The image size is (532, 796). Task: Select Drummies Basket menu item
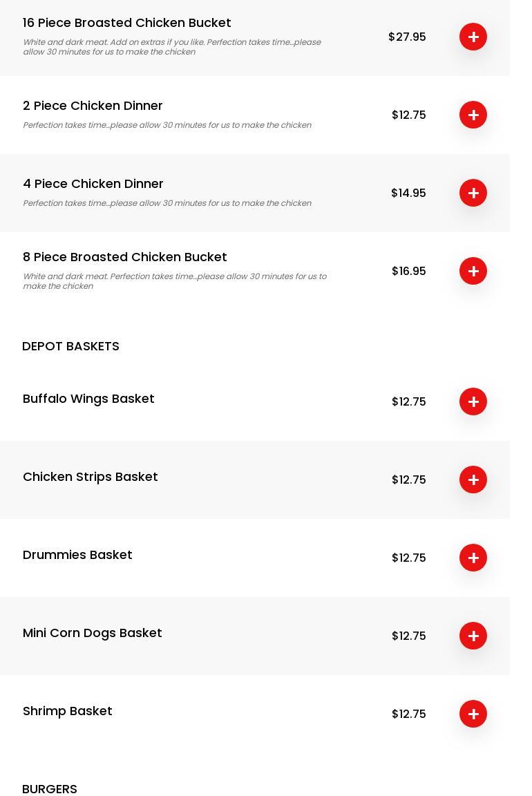click(x=77, y=555)
